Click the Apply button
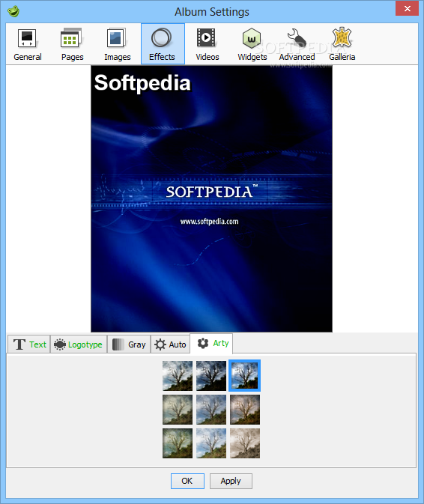The image size is (424, 504). click(231, 481)
